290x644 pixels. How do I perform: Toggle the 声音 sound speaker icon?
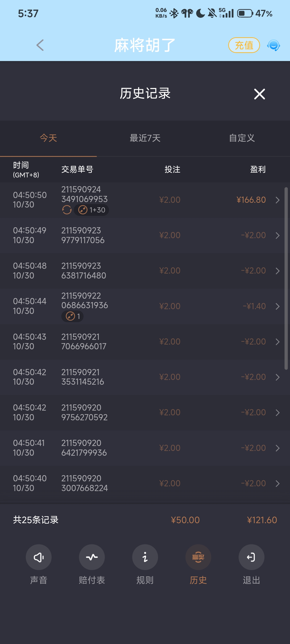click(39, 557)
